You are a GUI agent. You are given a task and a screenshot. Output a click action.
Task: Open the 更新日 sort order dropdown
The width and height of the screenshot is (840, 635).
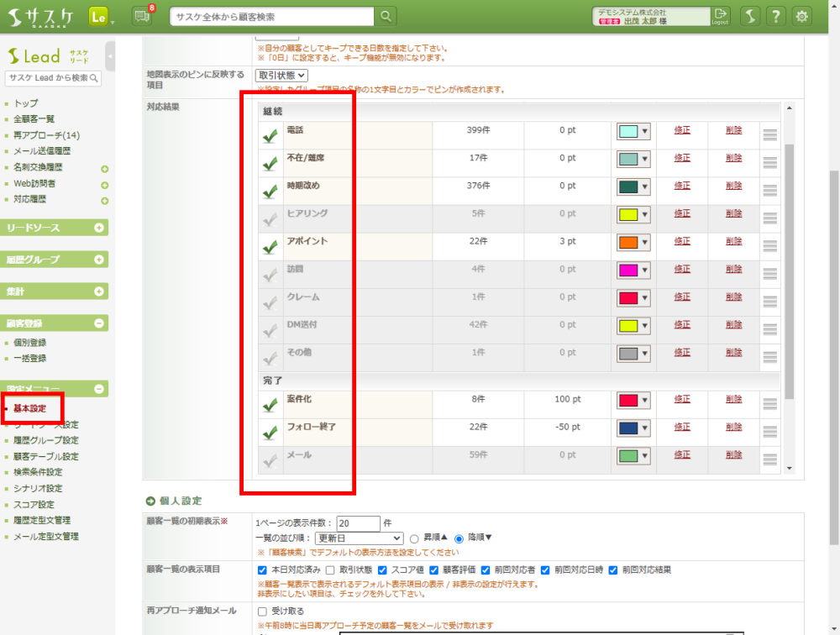360,538
